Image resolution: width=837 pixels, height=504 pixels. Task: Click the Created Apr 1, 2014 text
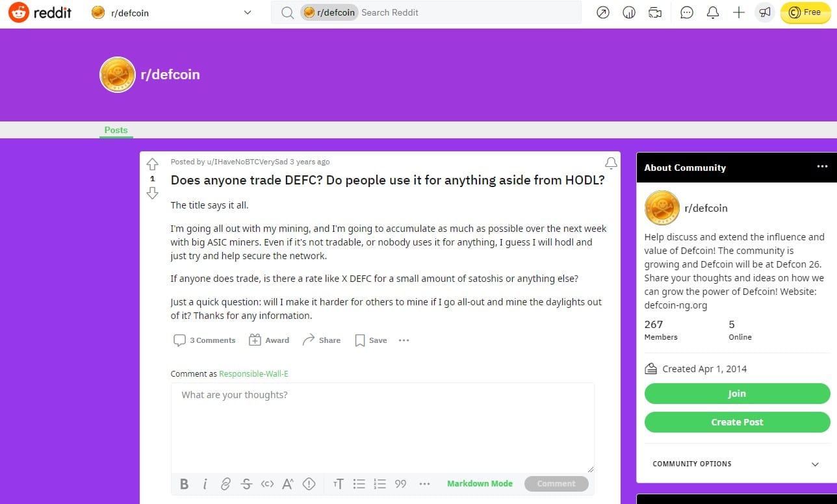pyautogui.click(x=704, y=369)
